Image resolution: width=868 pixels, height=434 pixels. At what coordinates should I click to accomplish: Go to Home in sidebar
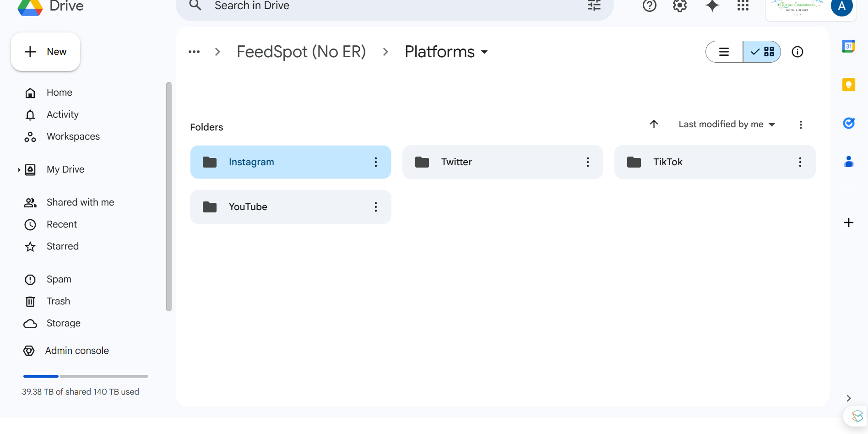pos(60,92)
